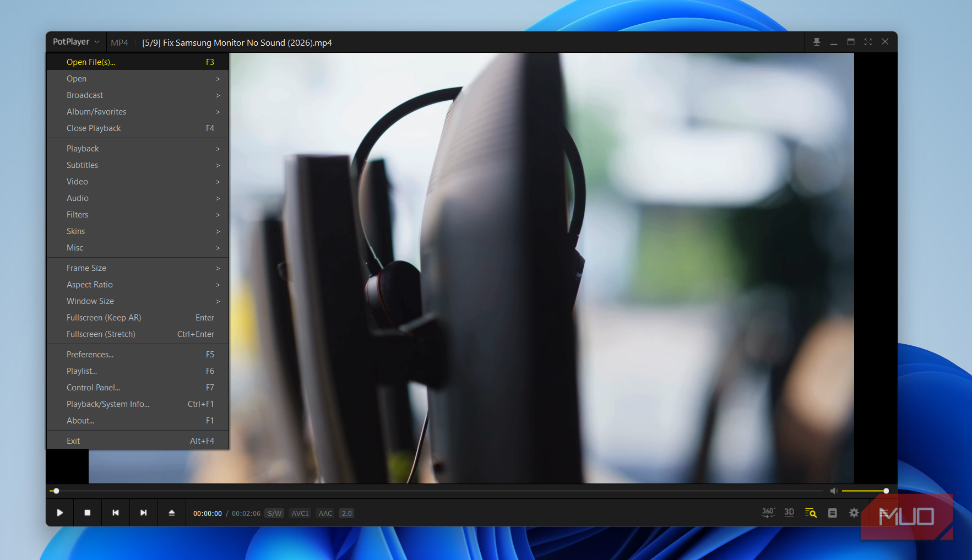Go to previous track in playlist
The image size is (972, 560).
[x=116, y=513]
